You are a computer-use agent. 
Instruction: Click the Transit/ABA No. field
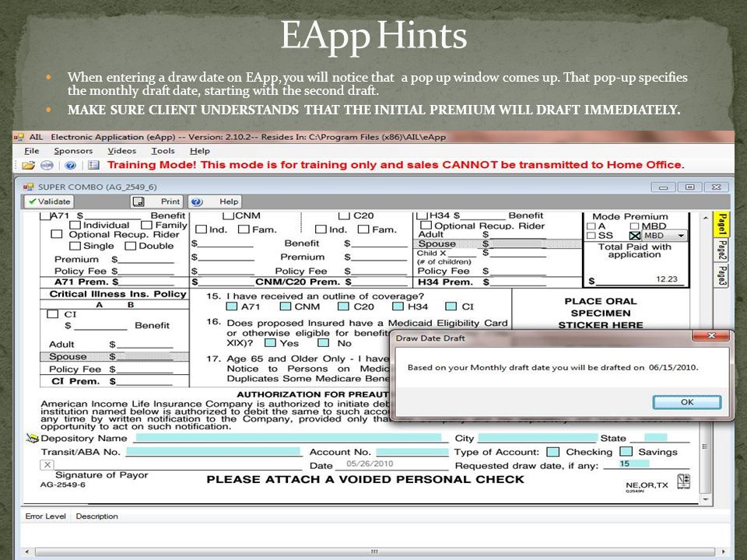coord(213,451)
